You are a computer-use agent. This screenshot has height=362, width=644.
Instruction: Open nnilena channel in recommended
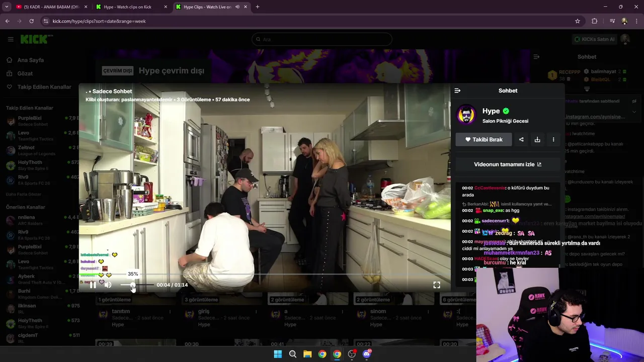pyautogui.click(x=42, y=220)
